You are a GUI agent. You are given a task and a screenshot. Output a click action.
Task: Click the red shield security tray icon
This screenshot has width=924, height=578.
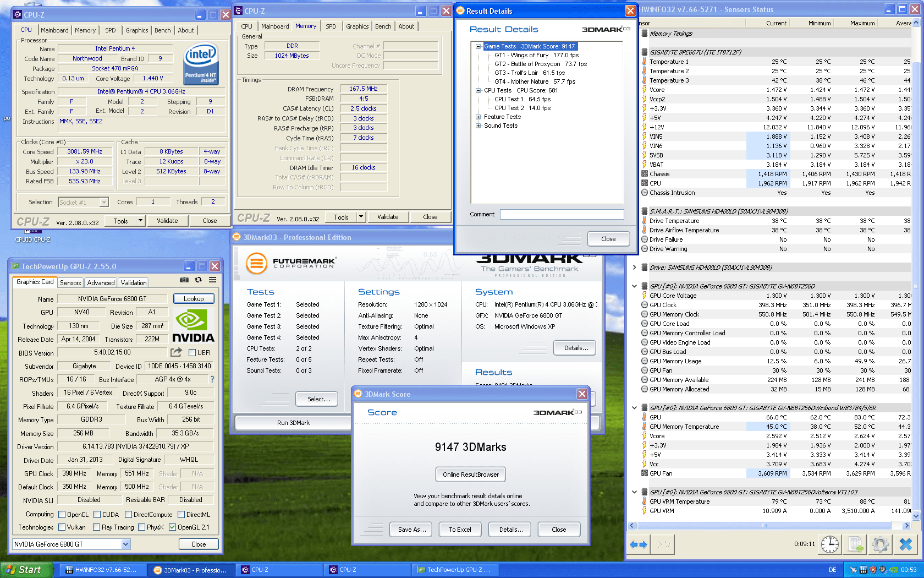873,570
